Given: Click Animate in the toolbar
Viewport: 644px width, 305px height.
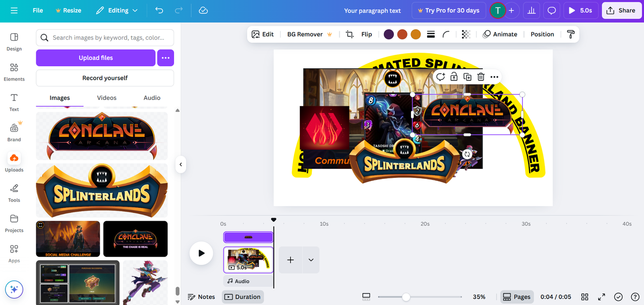Looking at the screenshot, I should [500, 34].
